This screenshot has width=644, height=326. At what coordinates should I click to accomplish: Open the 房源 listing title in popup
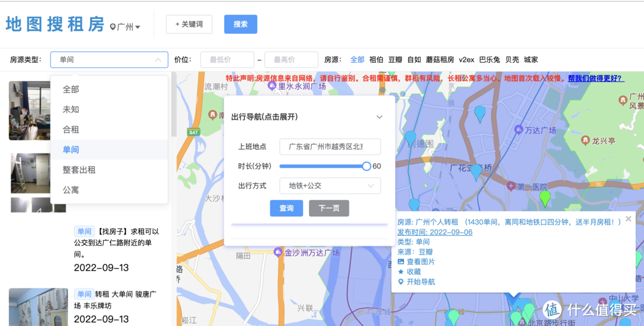(x=509, y=222)
